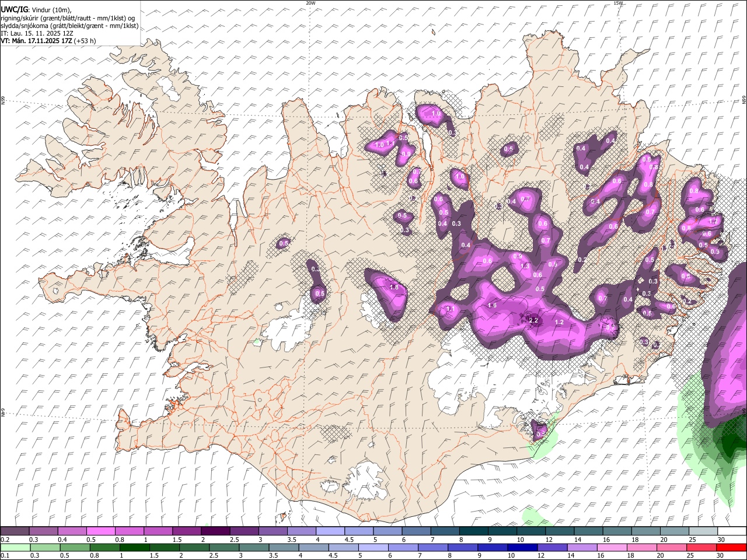
Task: Click the "rigning/skúrir" legend description line
Action: point(68,17)
